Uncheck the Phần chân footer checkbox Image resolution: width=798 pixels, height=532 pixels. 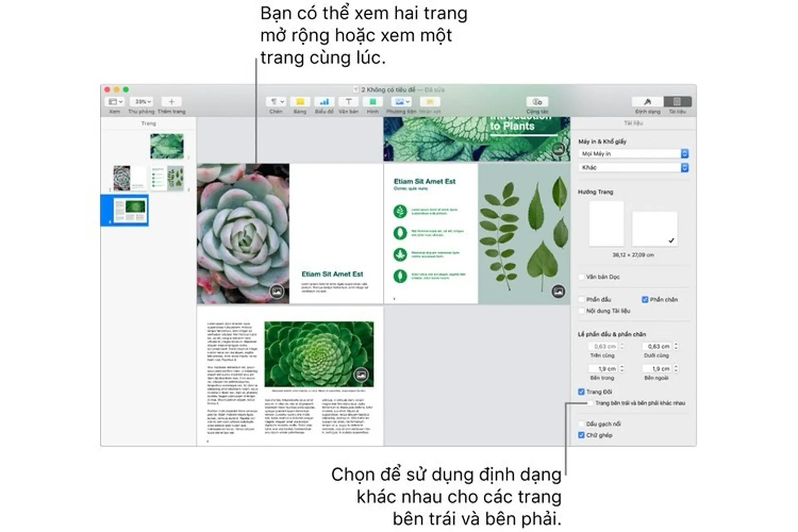point(645,300)
